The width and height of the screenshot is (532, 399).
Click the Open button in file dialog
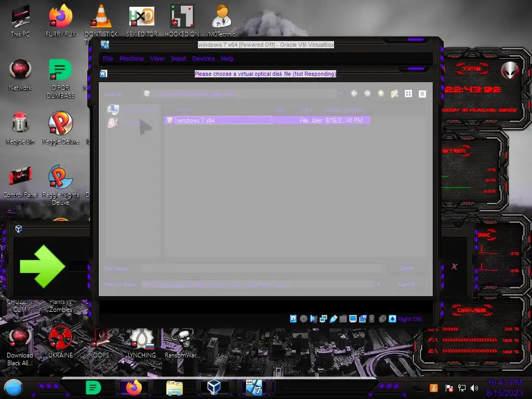click(406, 269)
